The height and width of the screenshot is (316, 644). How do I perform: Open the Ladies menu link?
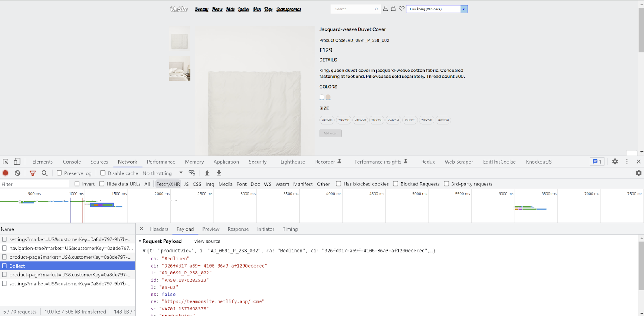(x=243, y=9)
